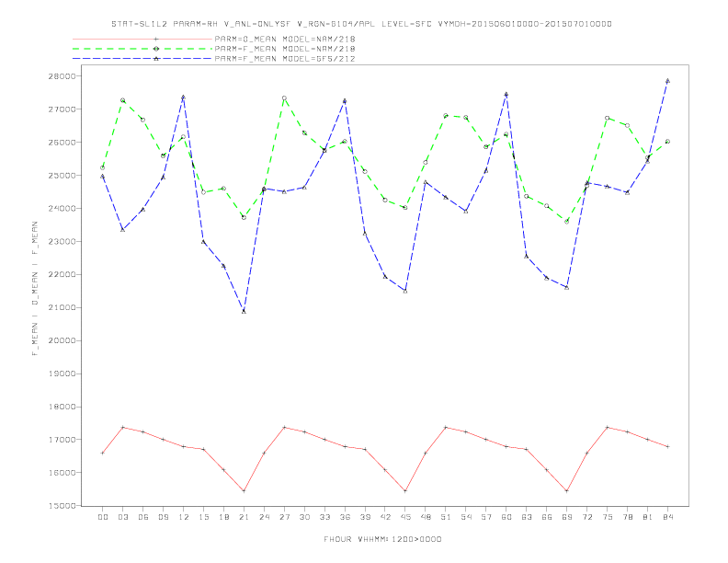
Task: Click blue GFS triangle marker at hour 84
Action: click(667, 81)
